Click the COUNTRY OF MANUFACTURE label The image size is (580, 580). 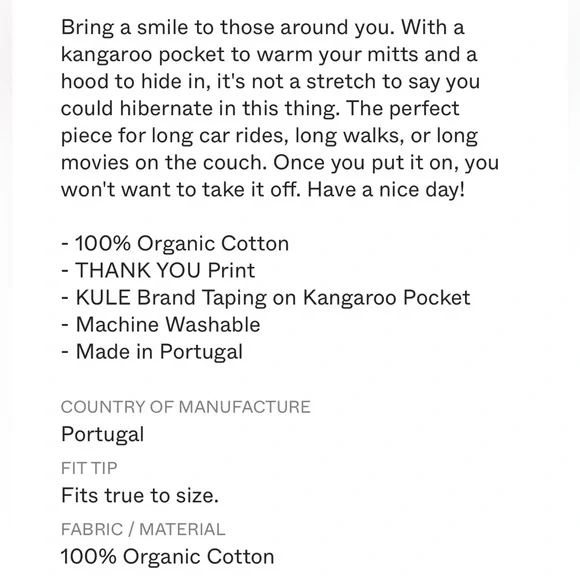pos(186,407)
